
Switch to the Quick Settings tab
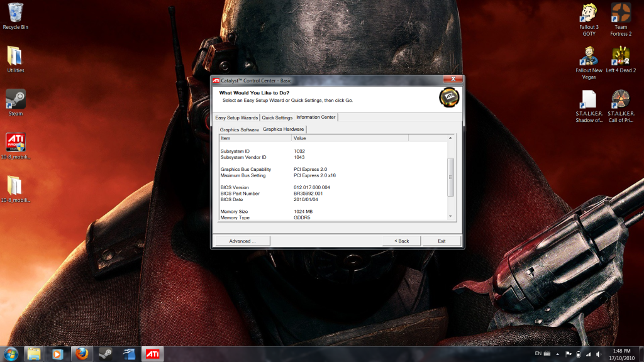[277, 118]
